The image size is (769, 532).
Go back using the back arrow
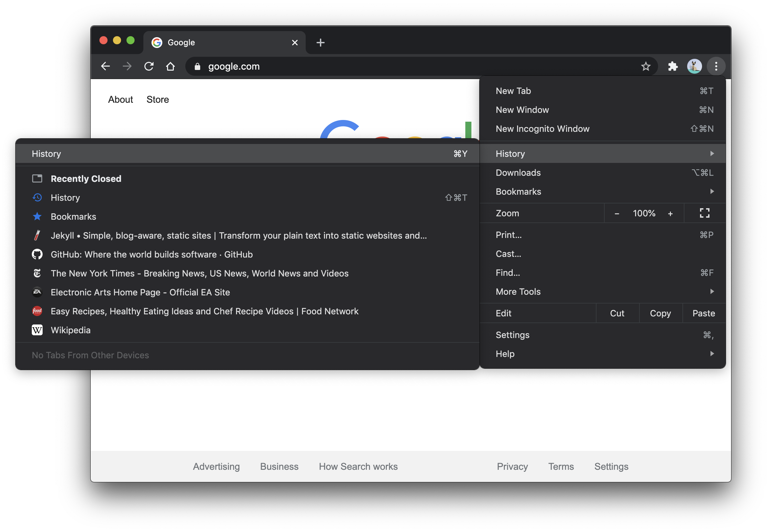106,66
